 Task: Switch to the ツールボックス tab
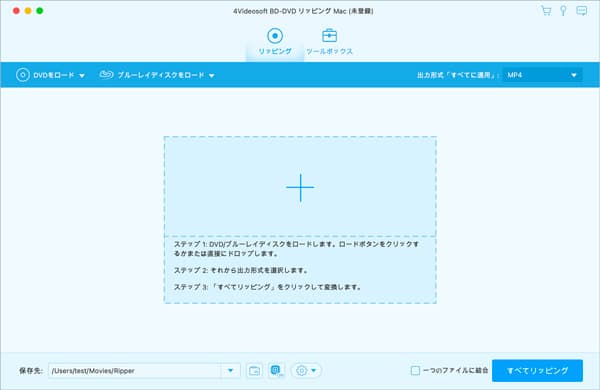(329, 42)
